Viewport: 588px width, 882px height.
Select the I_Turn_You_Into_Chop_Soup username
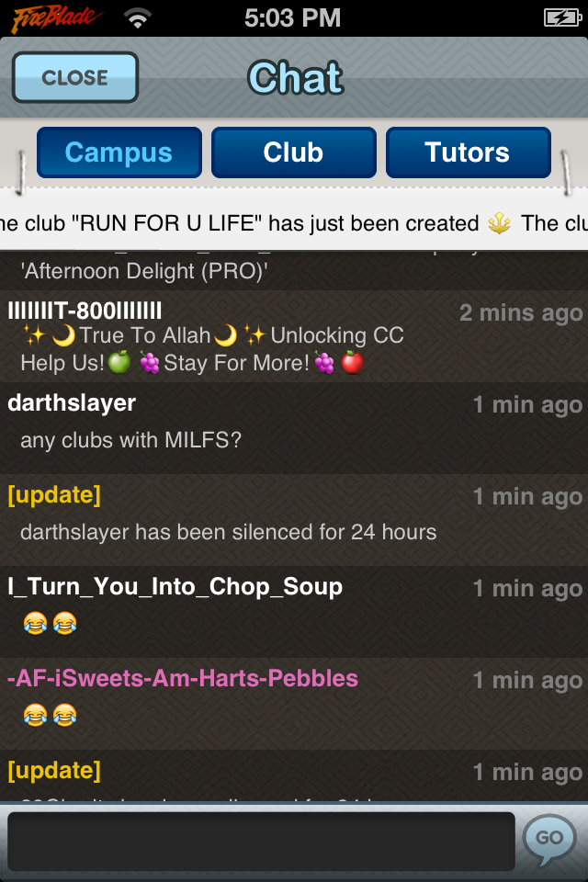pos(175,587)
